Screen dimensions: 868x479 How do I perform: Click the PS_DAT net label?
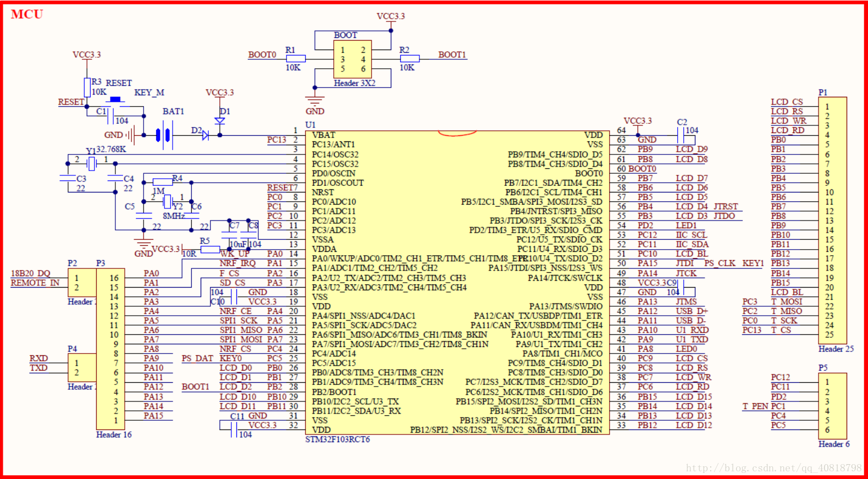[x=197, y=359]
